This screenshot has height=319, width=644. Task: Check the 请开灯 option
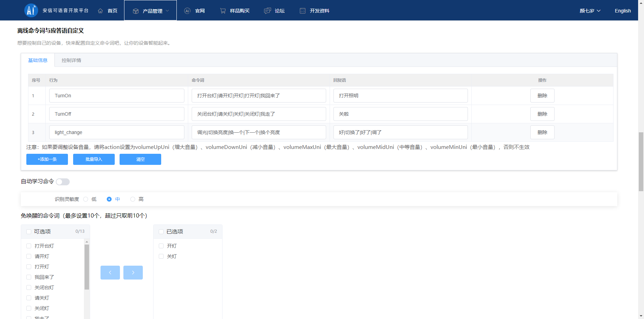pos(29,256)
